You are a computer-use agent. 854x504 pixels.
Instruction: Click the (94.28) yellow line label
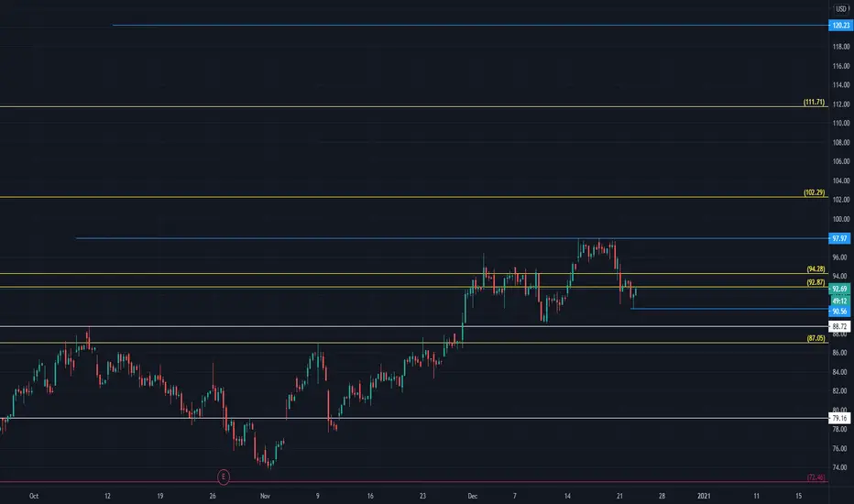(816, 269)
